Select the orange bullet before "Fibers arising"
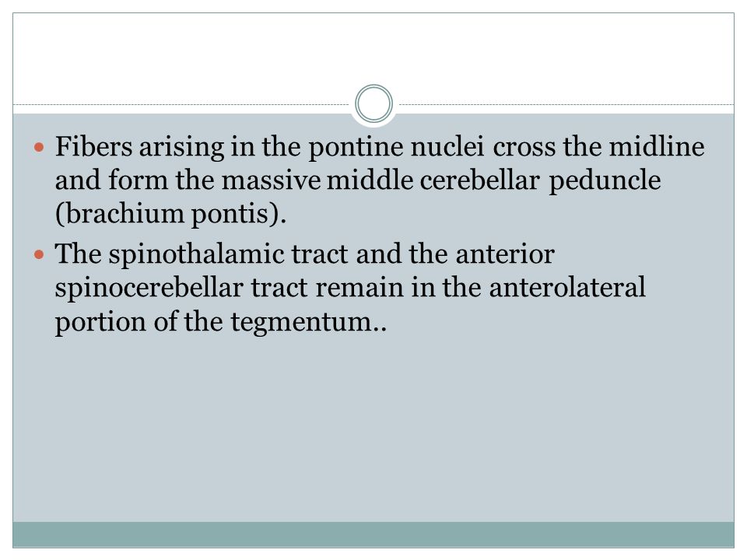 coord(39,147)
